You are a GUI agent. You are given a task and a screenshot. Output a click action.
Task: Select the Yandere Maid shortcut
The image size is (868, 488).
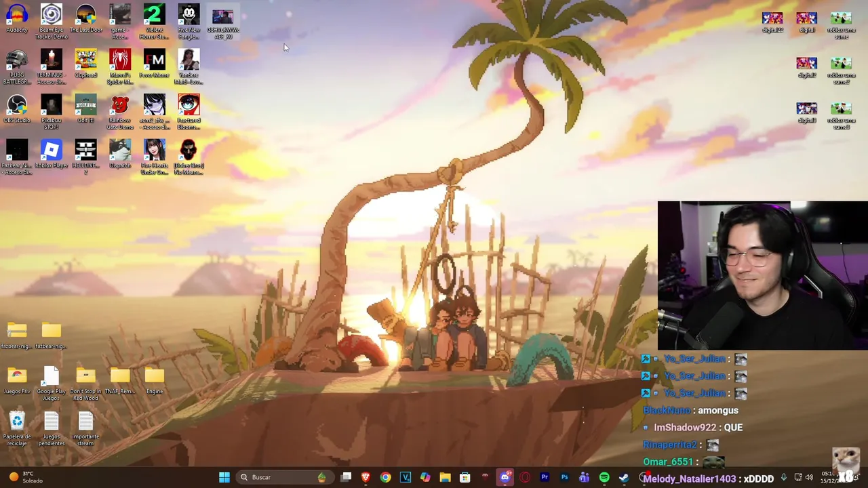tap(189, 67)
